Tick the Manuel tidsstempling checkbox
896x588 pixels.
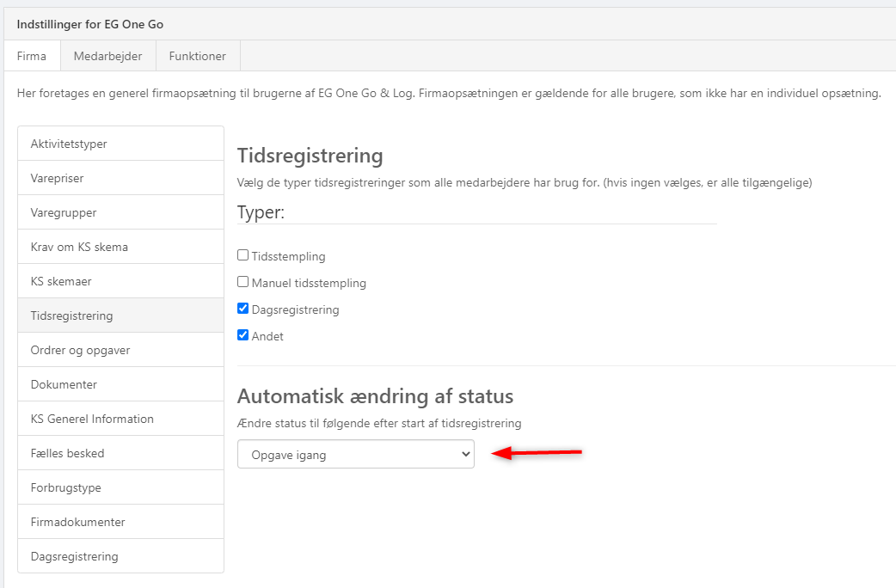click(243, 282)
